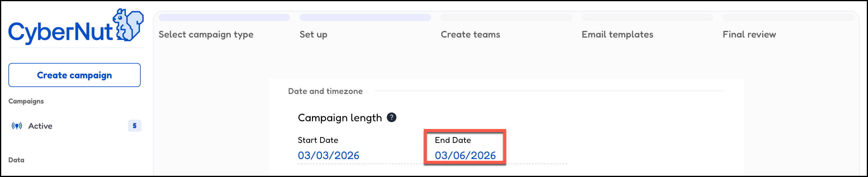The image size is (868, 177).
Task: Click the broadcast icon beside Active
Action: [x=17, y=126]
